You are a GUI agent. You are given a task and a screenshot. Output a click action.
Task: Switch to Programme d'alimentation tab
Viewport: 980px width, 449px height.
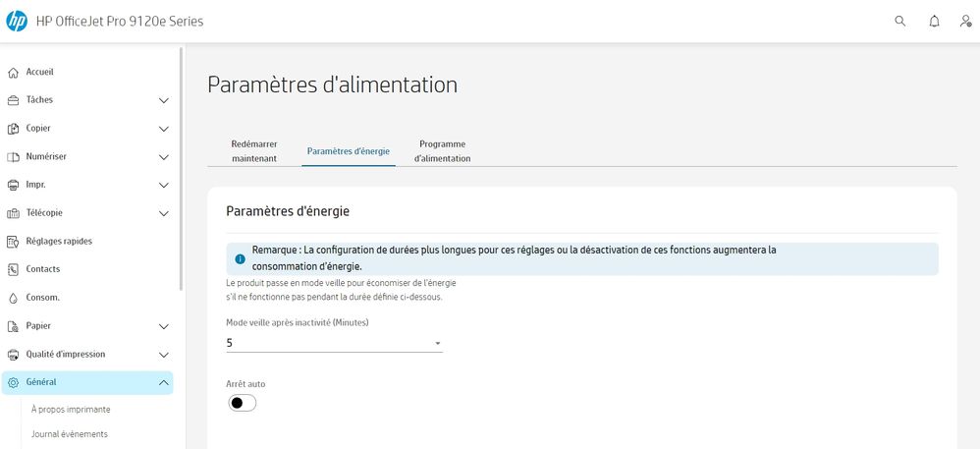point(442,150)
